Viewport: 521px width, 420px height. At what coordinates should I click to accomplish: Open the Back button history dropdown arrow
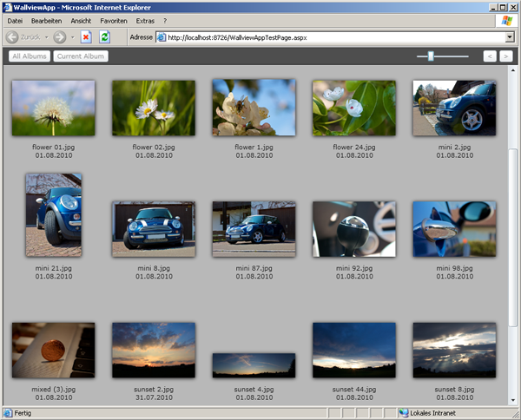click(x=47, y=37)
